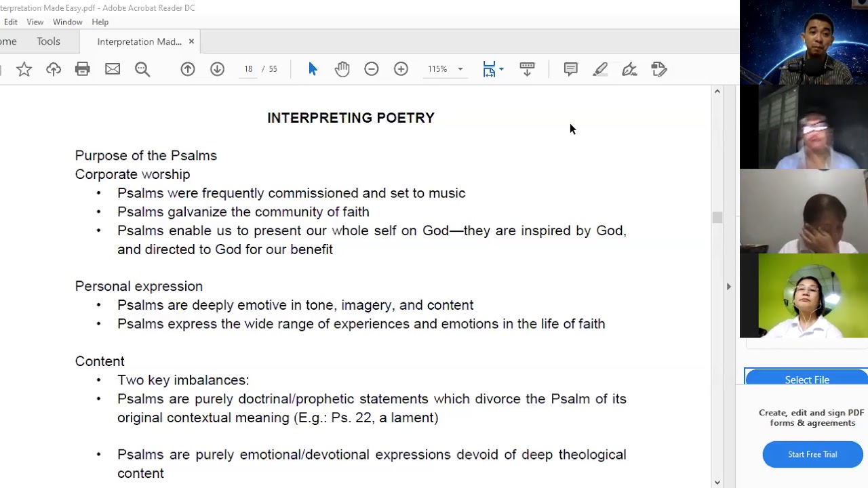868x488 pixels.
Task: Add a comment sticky note
Action: pos(571,69)
